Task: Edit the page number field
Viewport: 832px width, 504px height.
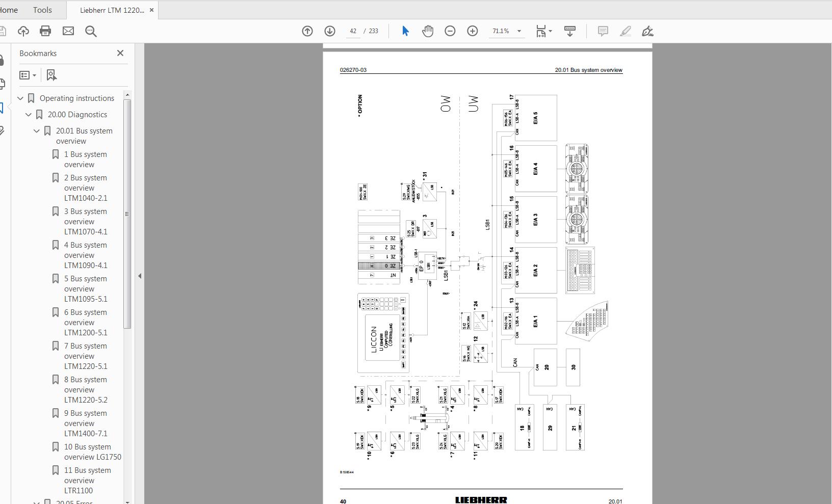Action: (x=353, y=31)
